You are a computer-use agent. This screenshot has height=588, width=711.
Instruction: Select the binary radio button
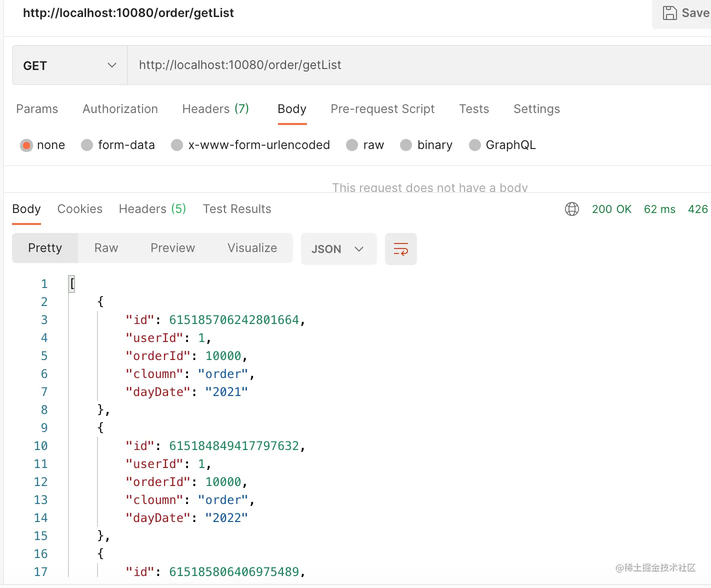[x=406, y=145]
